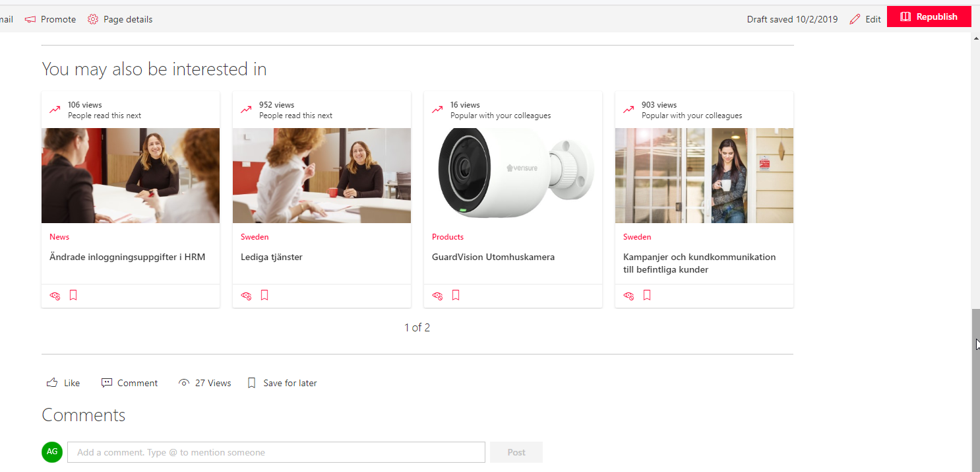980x472 pixels.
Task: Click the 106 views text
Action: (x=85, y=105)
